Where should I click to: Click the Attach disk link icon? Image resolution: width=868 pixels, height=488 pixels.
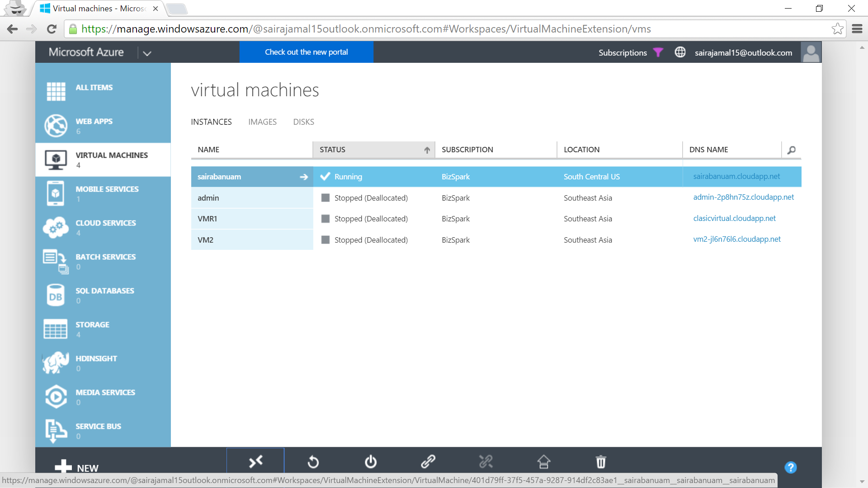[428, 462]
